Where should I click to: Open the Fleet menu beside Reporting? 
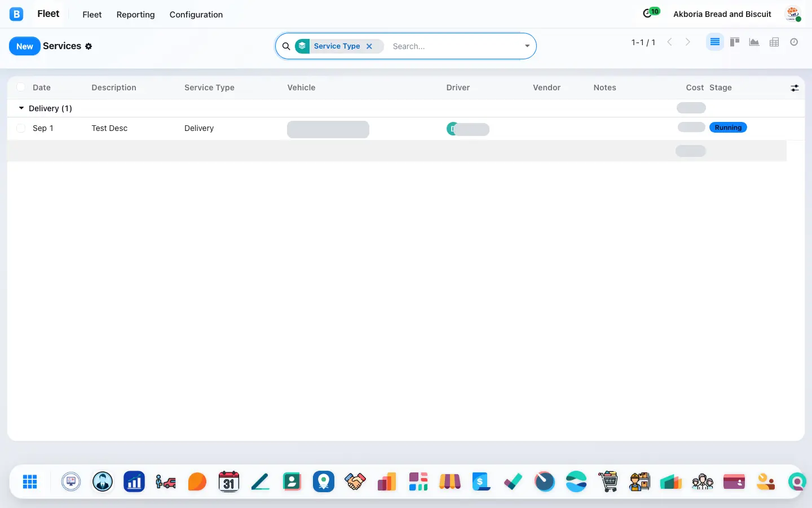pyautogui.click(x=92, y=15)
